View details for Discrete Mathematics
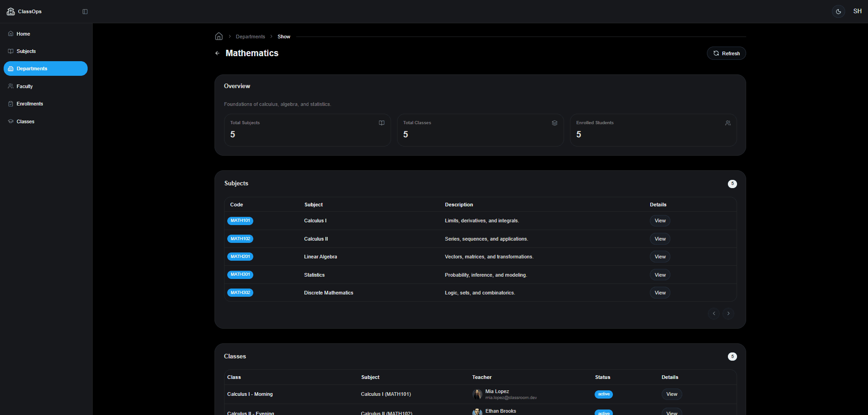Screen dimensions: 868x415 (x=660, y=293)
